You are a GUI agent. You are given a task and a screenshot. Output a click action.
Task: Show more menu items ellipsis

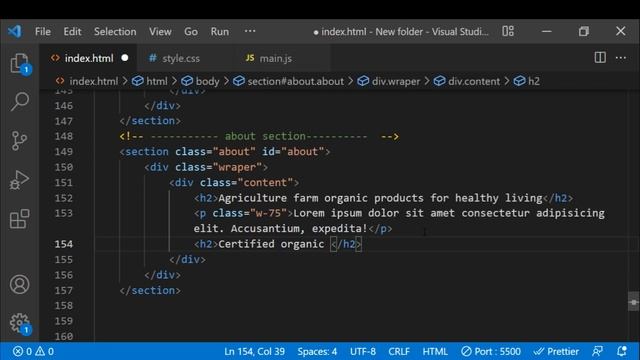pyautogui.click(x=250, y=31)
